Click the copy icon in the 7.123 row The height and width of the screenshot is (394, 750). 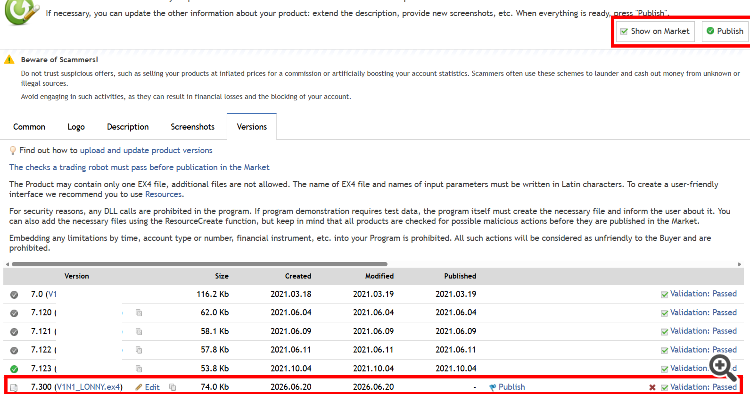(139, 369)
